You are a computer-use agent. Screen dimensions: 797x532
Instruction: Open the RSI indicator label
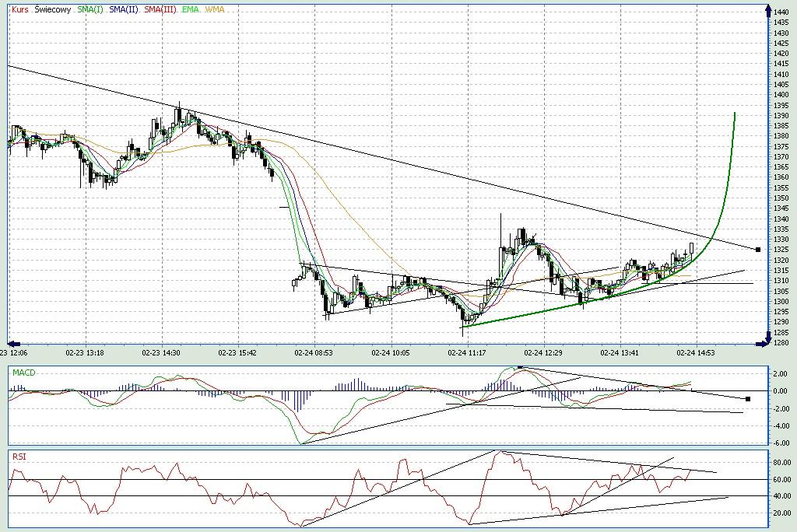pos(19,457)
